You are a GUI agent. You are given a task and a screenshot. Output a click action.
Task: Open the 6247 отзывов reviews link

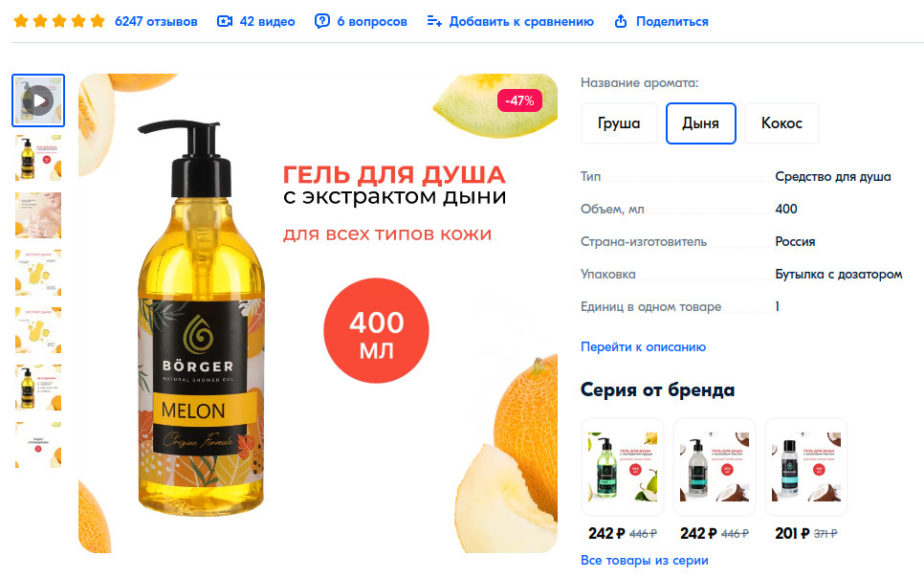pyautogui.click(x=156, y=21)
